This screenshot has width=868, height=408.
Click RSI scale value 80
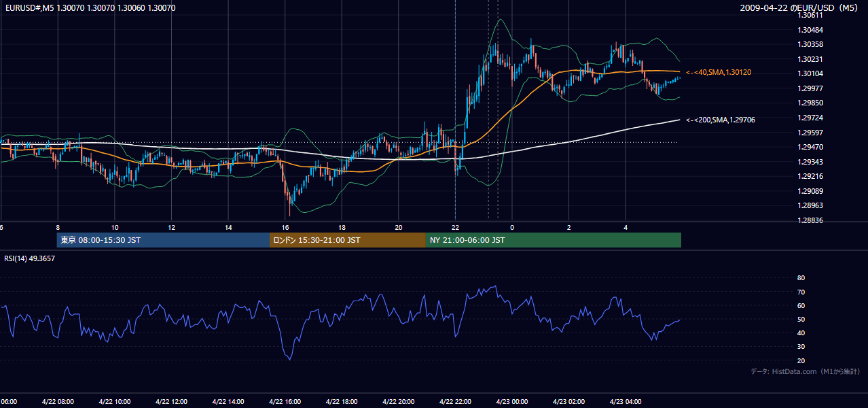click(801, 278)
